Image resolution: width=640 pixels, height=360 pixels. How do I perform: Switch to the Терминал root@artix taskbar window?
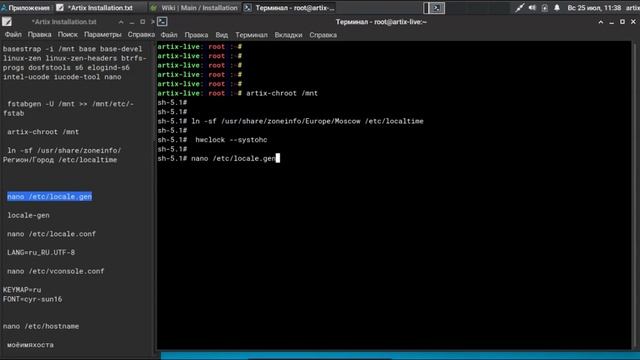point(290,8)
